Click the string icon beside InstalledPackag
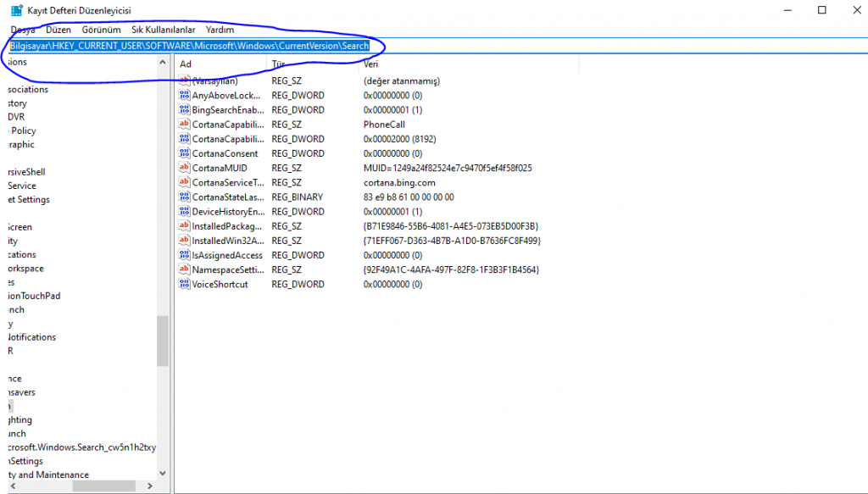 point(184,225)
